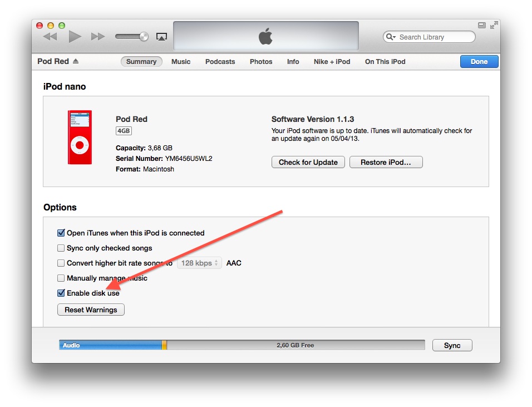Eject Pod Red with eject icon
Viewport: 532px width, 407px height.
[76, 61]
